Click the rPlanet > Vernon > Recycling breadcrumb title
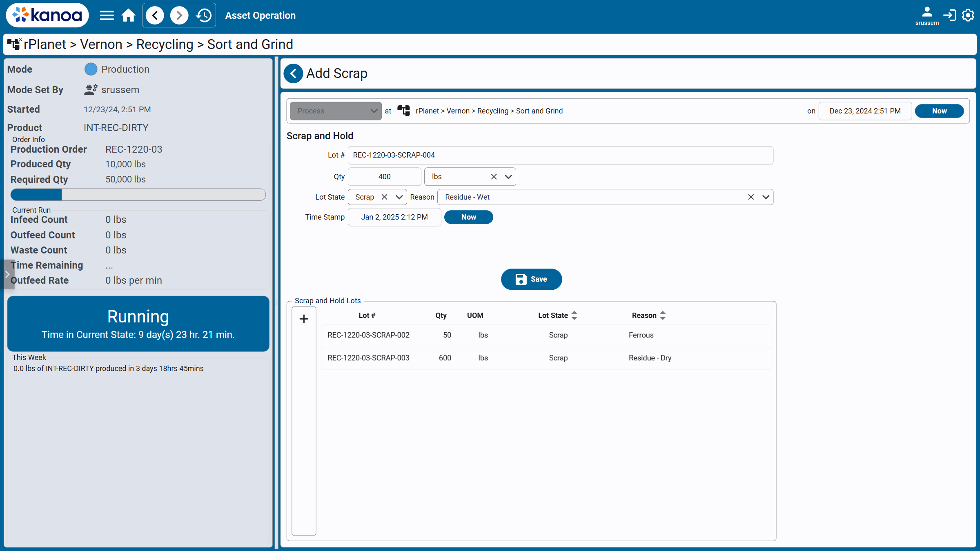980x551 pixels. coord(158,44)
